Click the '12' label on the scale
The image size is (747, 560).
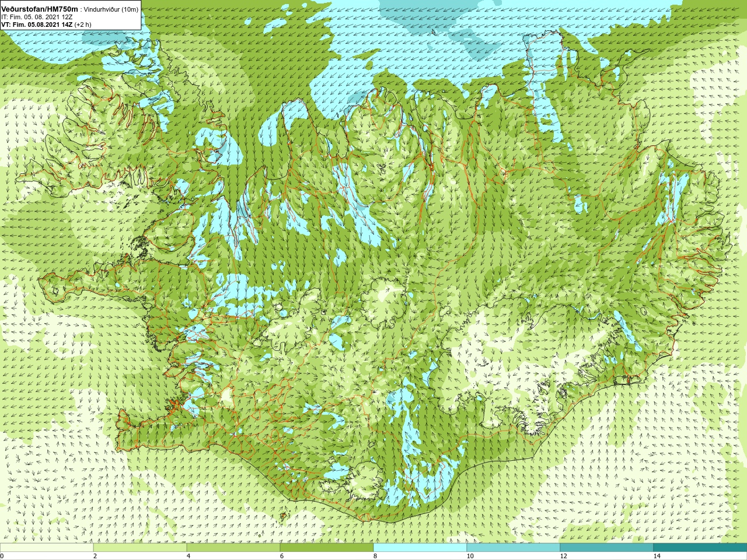click(x=563, y=556)
